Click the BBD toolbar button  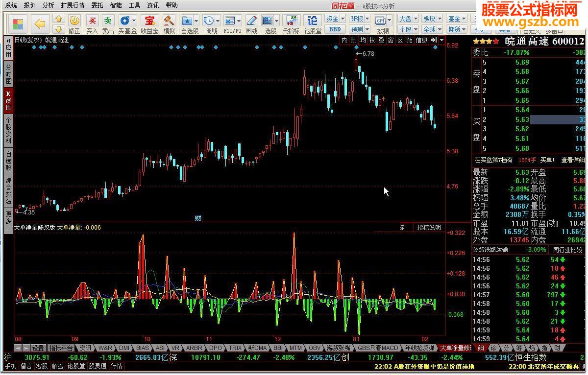335,29
